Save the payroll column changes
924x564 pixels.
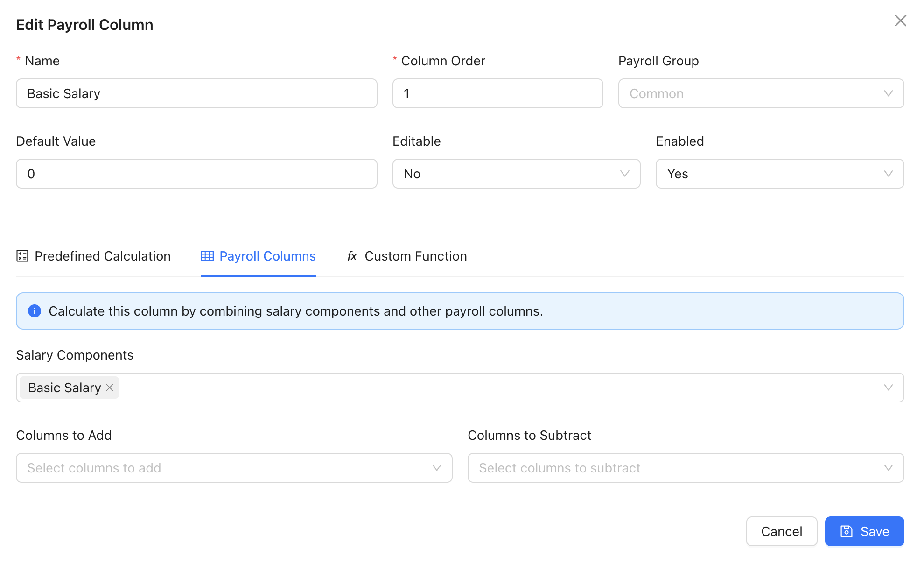point(864,531)
